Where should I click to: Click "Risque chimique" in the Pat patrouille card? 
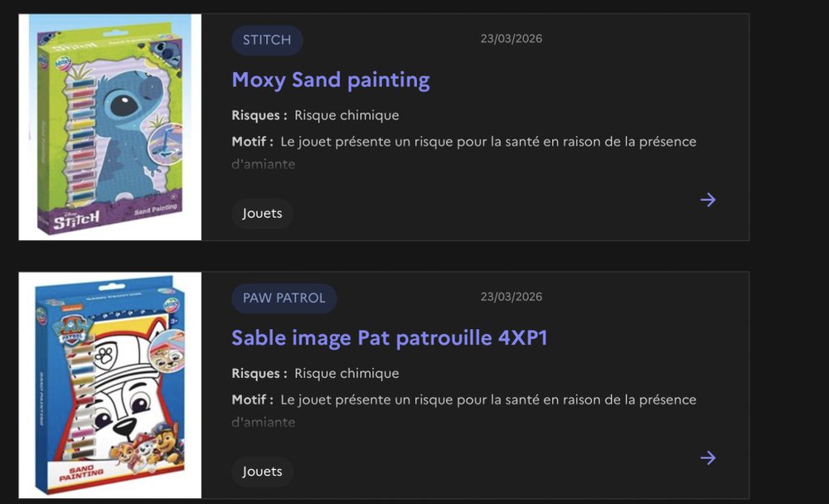click(347, 373)
